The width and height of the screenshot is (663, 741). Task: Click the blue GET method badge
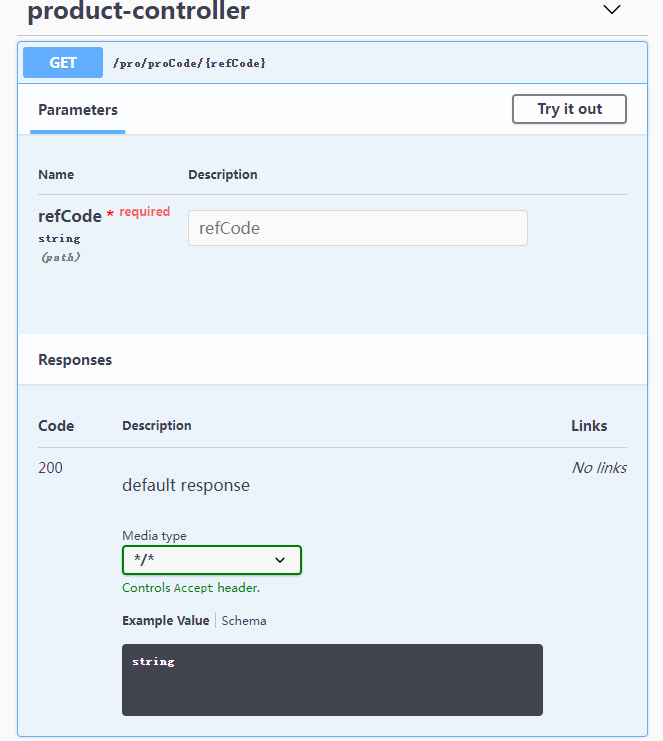pyautogui.click(x=63, y=62)
